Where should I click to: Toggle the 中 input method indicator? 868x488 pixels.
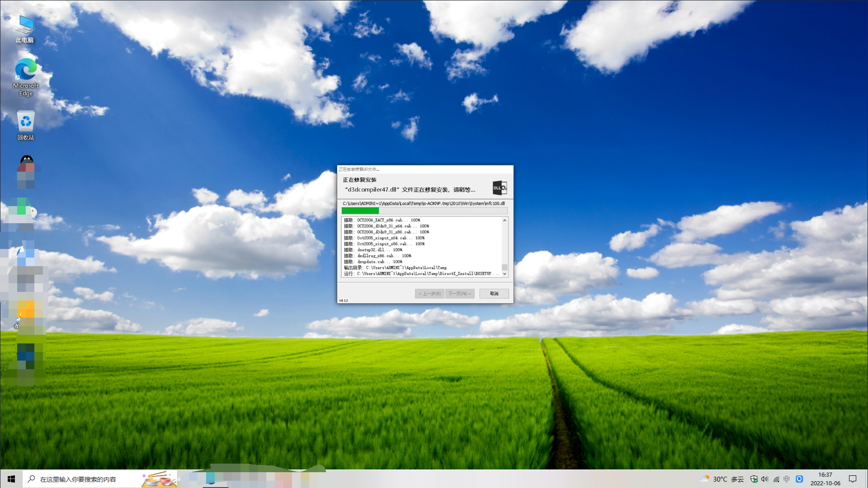pyautogui.click(x=787, y=479)
